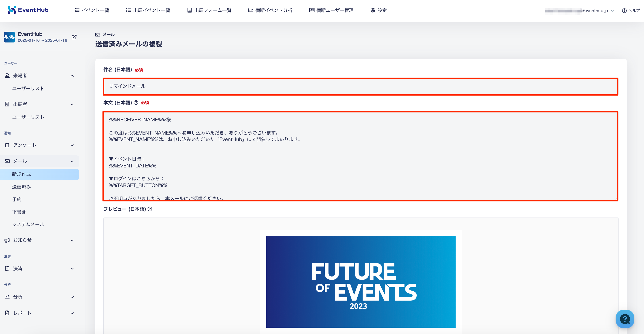Open 出展フォーム一覧 menu
644x334 pixels.
(x=209, y=10)
